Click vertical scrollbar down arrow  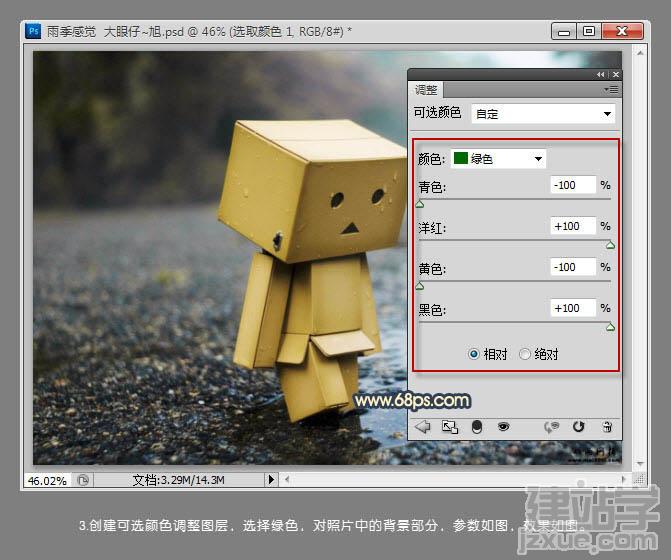(640, 464)
